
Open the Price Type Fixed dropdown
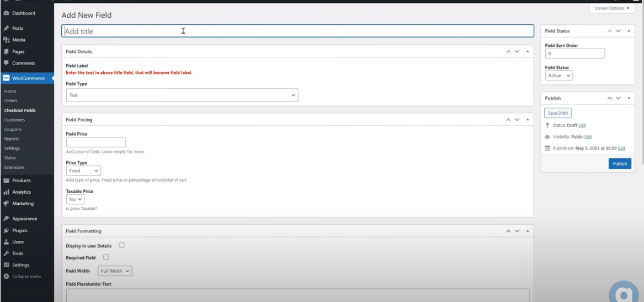83,171
